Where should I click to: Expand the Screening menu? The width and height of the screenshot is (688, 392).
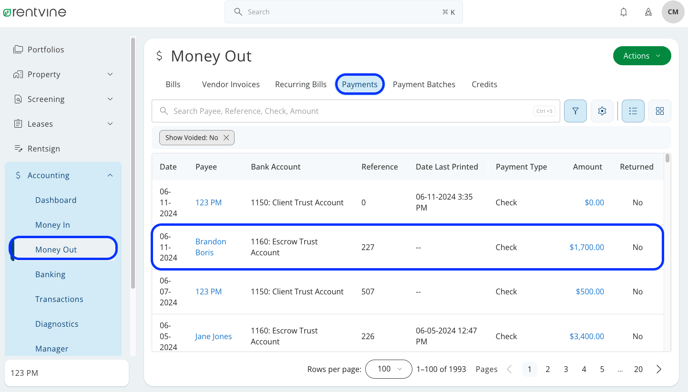point(110,99)
